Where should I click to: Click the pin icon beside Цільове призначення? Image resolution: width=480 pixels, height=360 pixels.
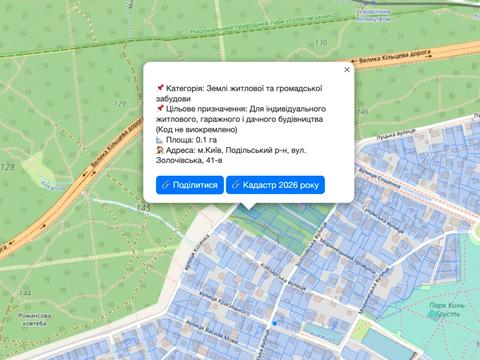[x=160, y=108]
